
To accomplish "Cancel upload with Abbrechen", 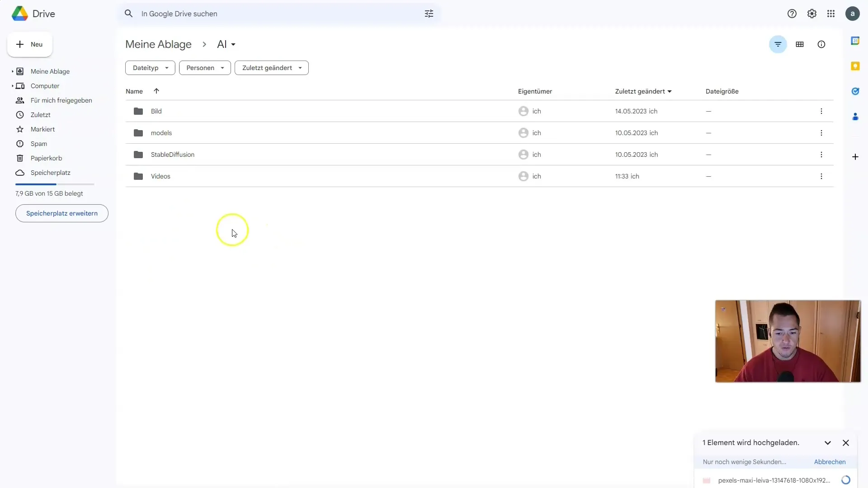I will [x=830, y=462].
